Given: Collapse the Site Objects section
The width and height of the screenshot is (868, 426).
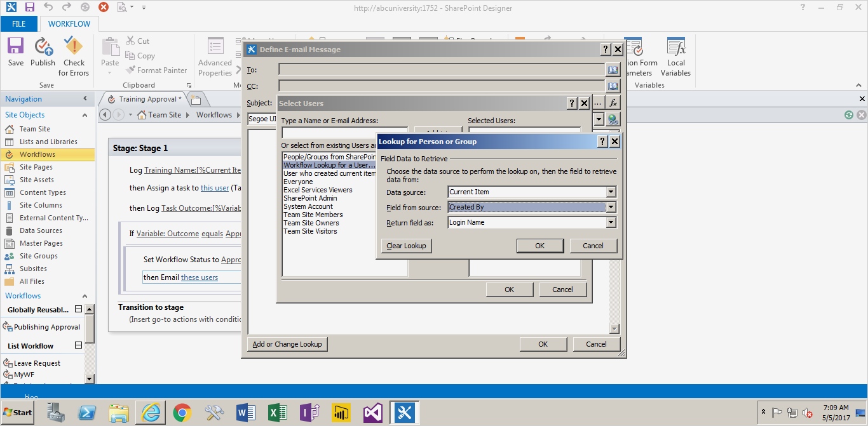Looking at the screenshot, I should click(x=85, y=115).
